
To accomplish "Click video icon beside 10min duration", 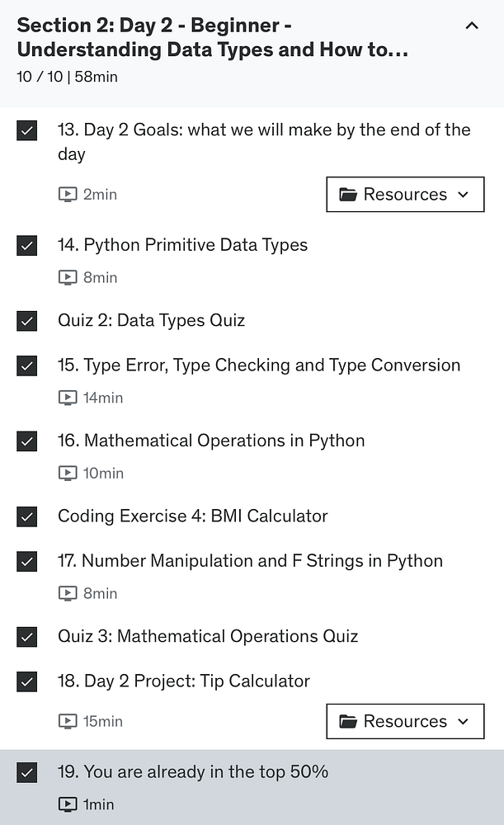I will (x=68, y=474).
